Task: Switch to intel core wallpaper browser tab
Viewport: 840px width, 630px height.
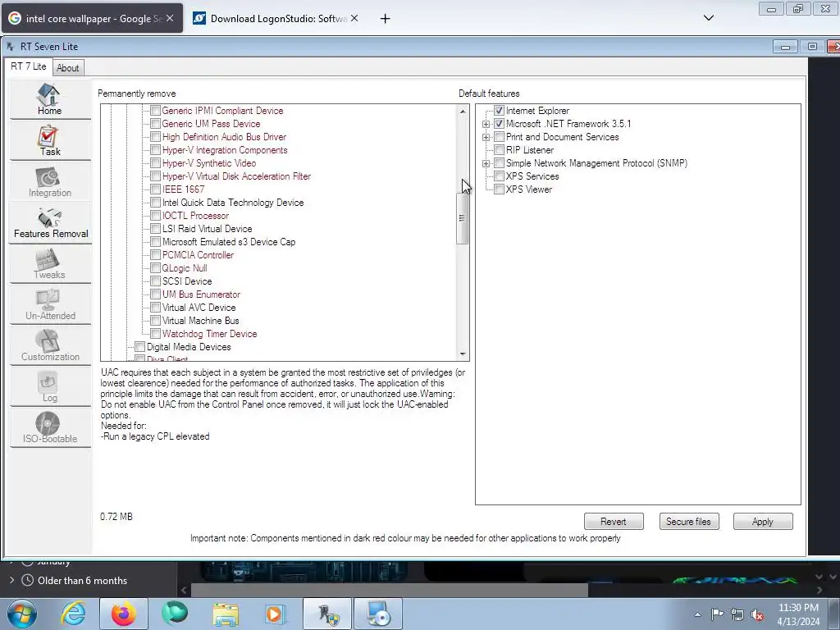Action: (92, 18)
